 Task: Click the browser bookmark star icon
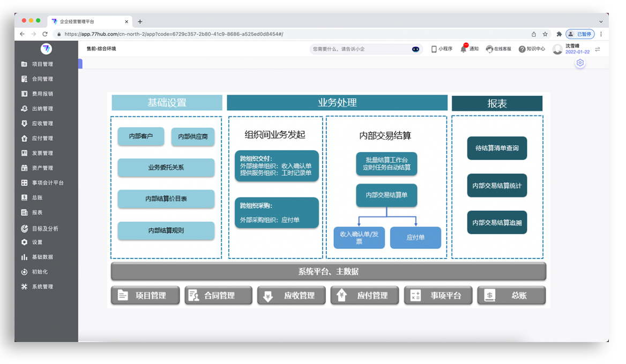pyautogui.click(x=545, y=34)
